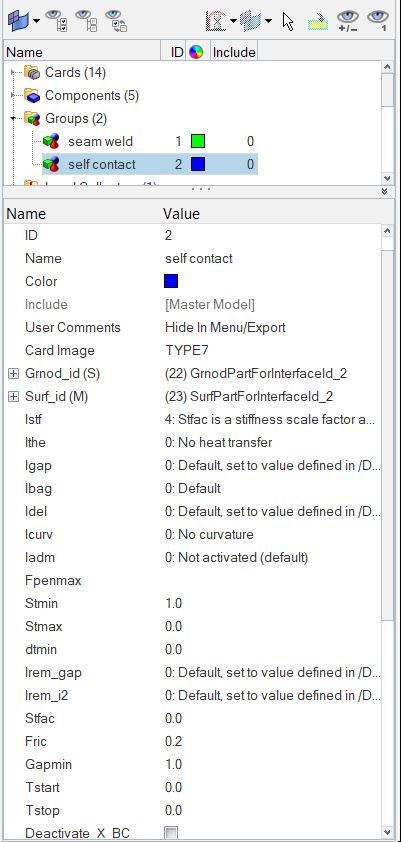Click the Include column header
The image size is (401, 842).
234,52
